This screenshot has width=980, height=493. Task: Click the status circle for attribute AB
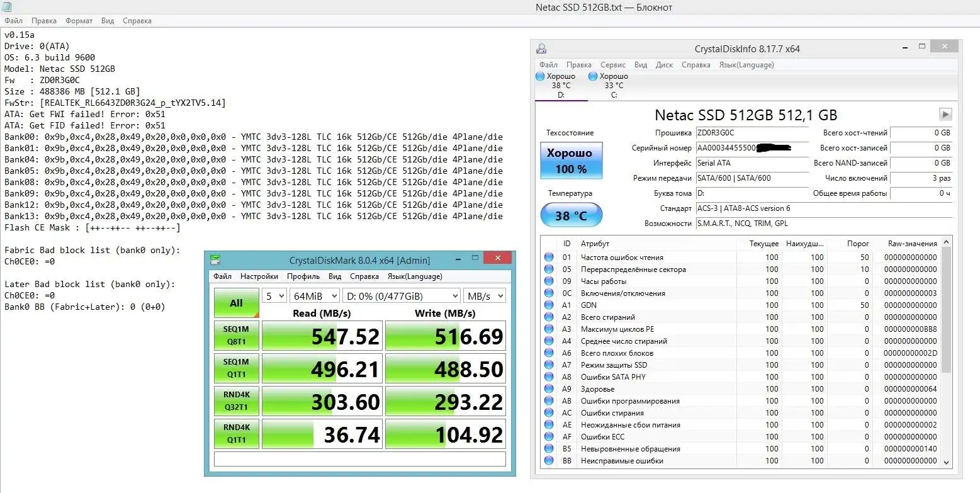[x=549, y=400]
